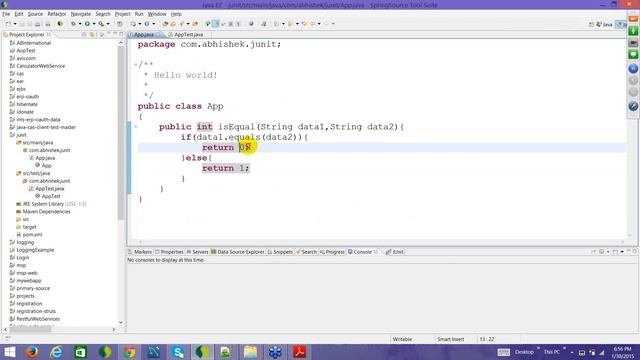
Task: Open the Source menu
Action: [x=35, y=14]
